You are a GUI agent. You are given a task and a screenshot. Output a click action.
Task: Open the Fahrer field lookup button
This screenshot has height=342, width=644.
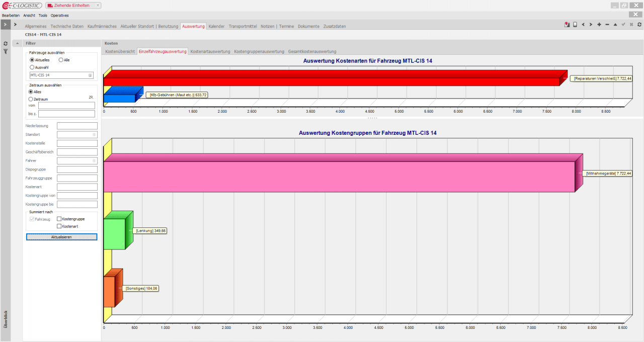(94, 160)
